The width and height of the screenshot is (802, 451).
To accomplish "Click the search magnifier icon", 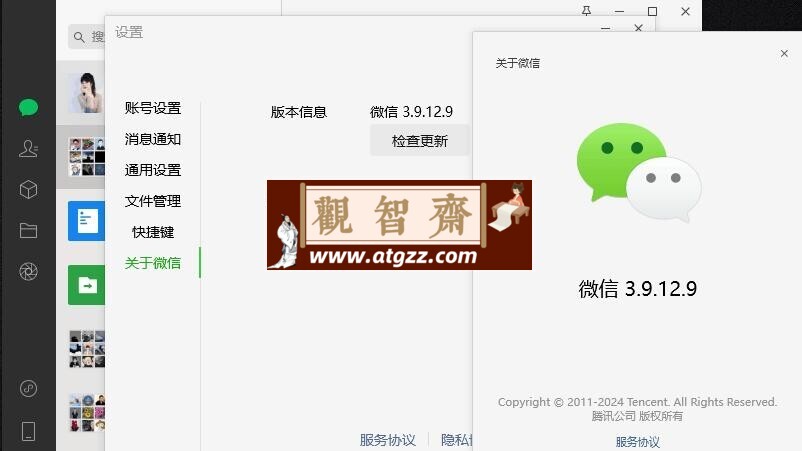I will [79, 37].
